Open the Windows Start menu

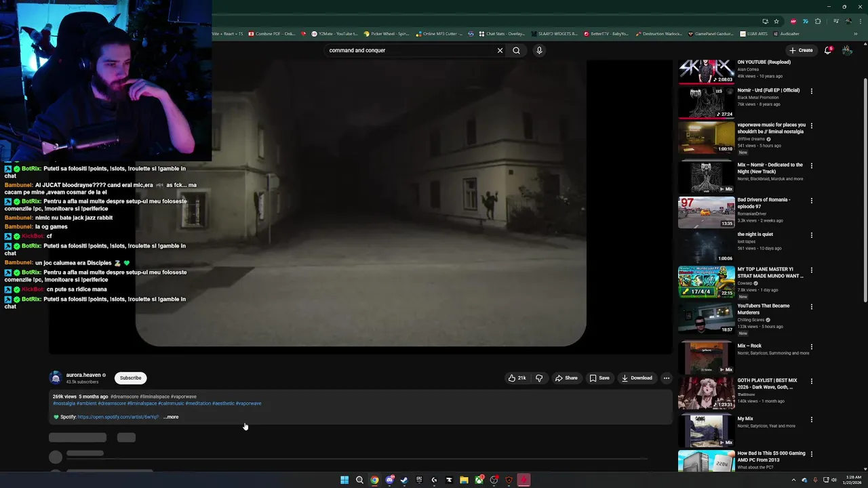(344, 480)
